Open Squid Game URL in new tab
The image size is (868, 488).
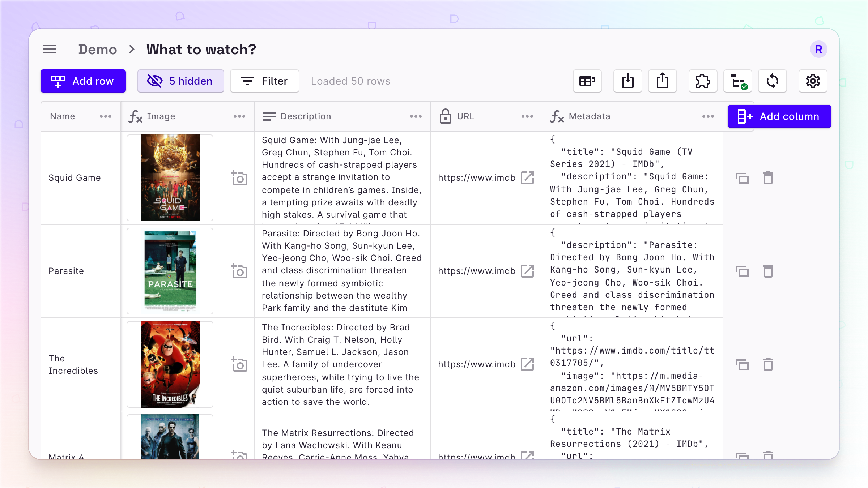[527, 178]
